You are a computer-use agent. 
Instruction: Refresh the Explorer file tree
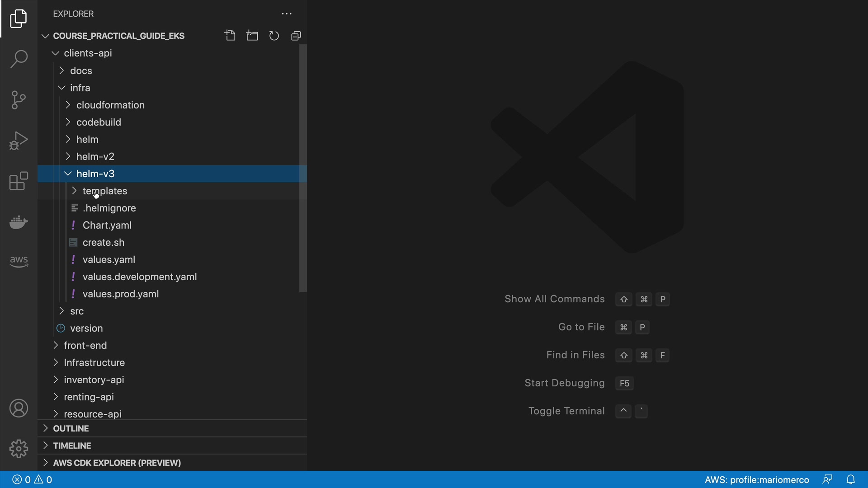click(x=274, y=36)
